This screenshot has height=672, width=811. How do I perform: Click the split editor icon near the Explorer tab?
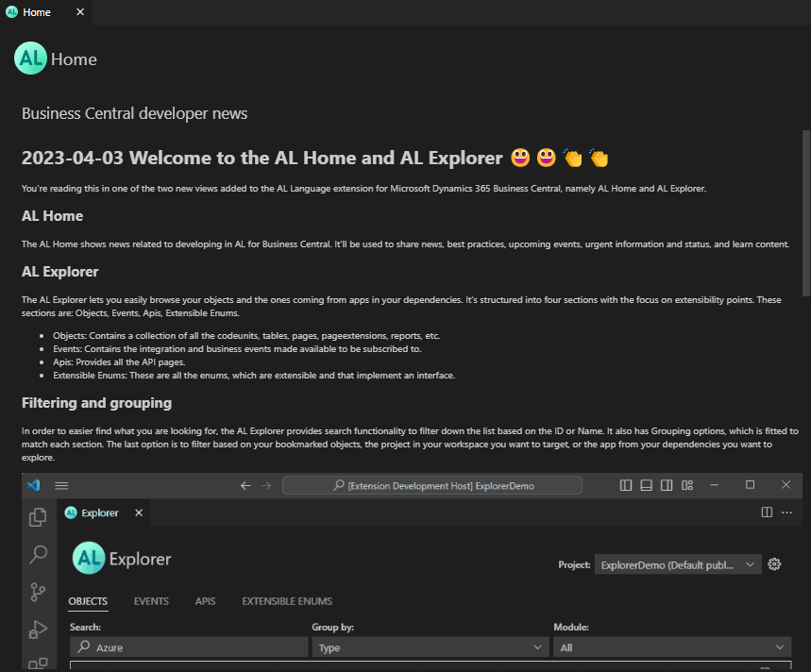point(766,512)
